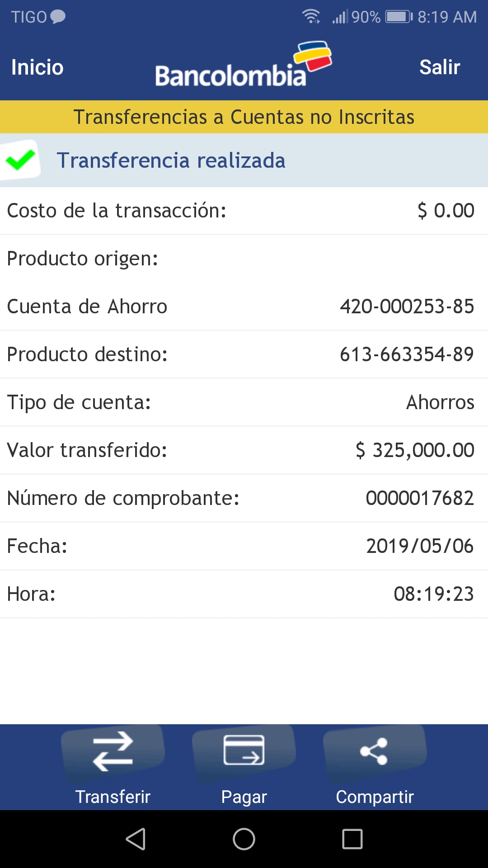Tap Salir to log out
This screenshot has width=488, height=868.
[x=439, y=67]
